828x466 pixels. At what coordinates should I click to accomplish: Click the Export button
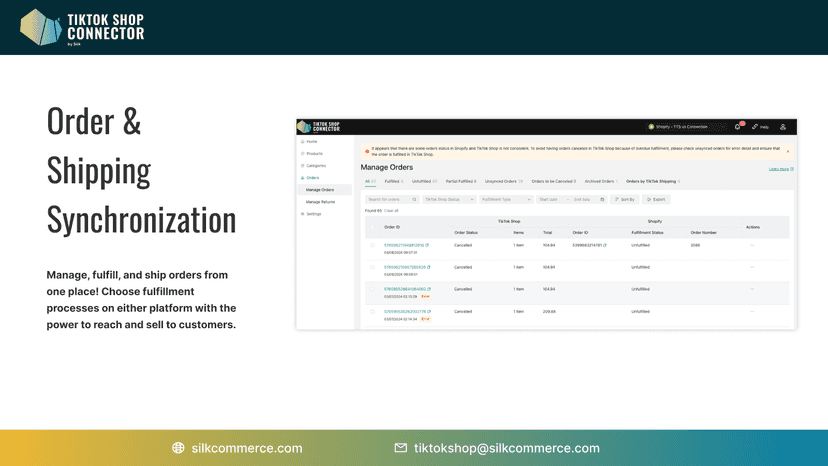coord(656,200)
